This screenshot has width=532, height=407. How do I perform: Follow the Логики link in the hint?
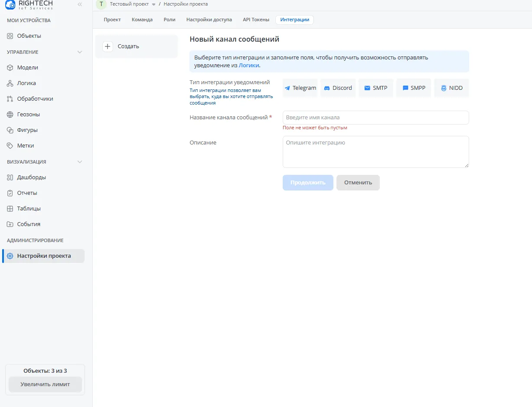tap(249, 66)
